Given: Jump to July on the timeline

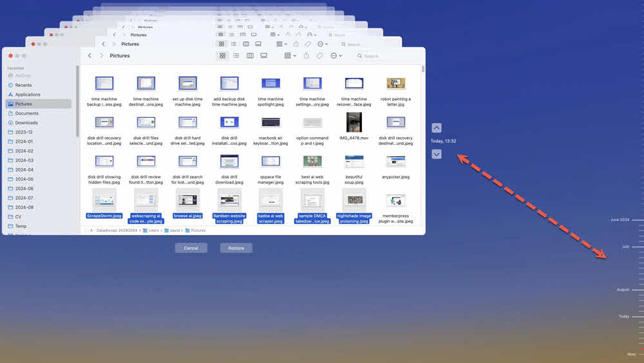Looking at the screenshot, I should coord(625,247).
